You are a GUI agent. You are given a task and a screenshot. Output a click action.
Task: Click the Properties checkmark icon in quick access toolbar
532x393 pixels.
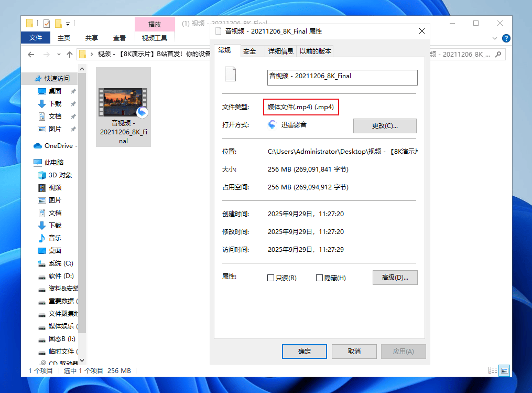pos(47,24)
